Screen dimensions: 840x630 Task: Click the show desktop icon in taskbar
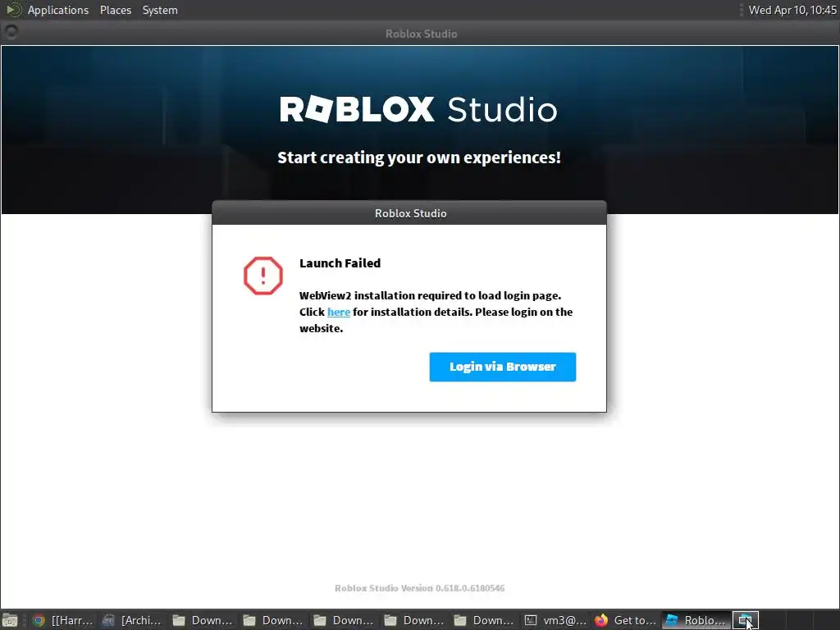[10, 620]
